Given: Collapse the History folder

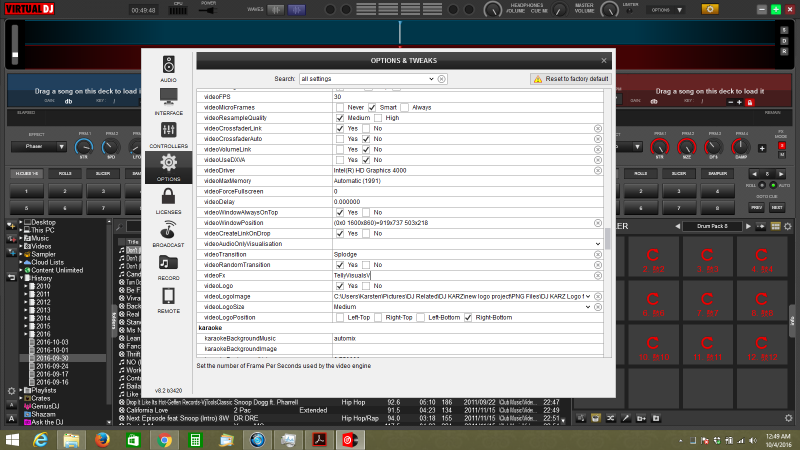Looking at the screenshot, I should (x=21, y=279).
